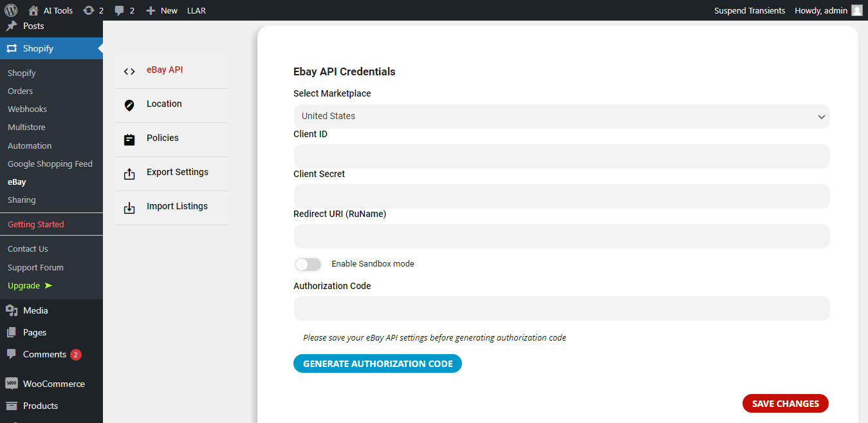
Task: Click the Posts pin icon
Action: click(12, 26)
